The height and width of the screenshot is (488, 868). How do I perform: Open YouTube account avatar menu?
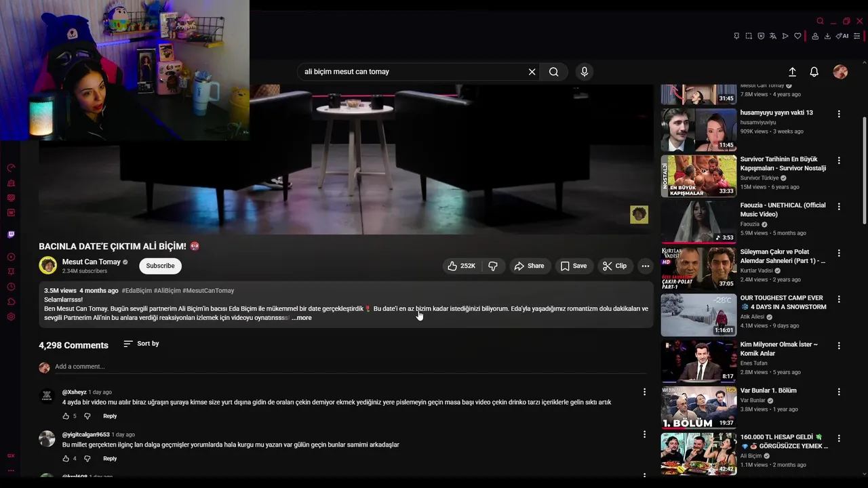[840, 72]
